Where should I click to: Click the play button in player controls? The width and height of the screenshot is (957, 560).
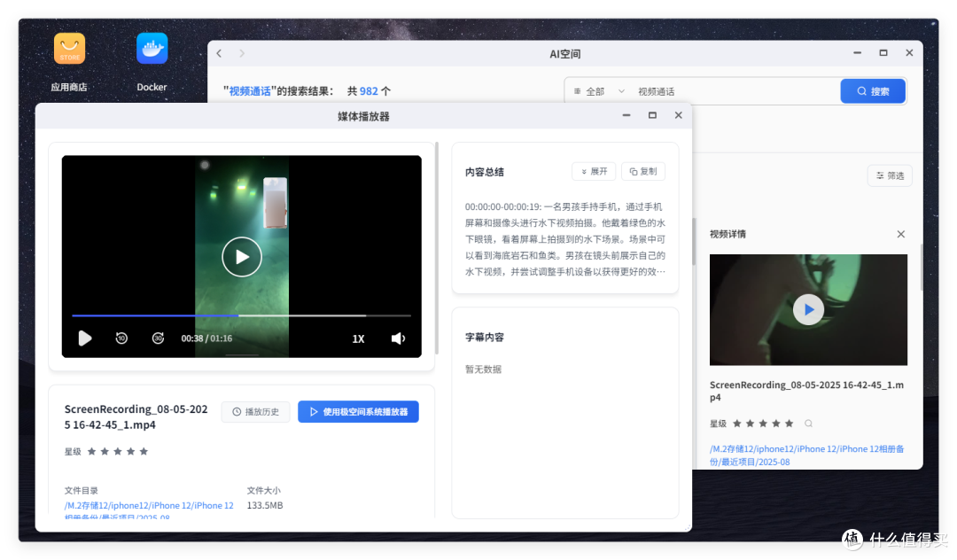click(x=85, y=338)
